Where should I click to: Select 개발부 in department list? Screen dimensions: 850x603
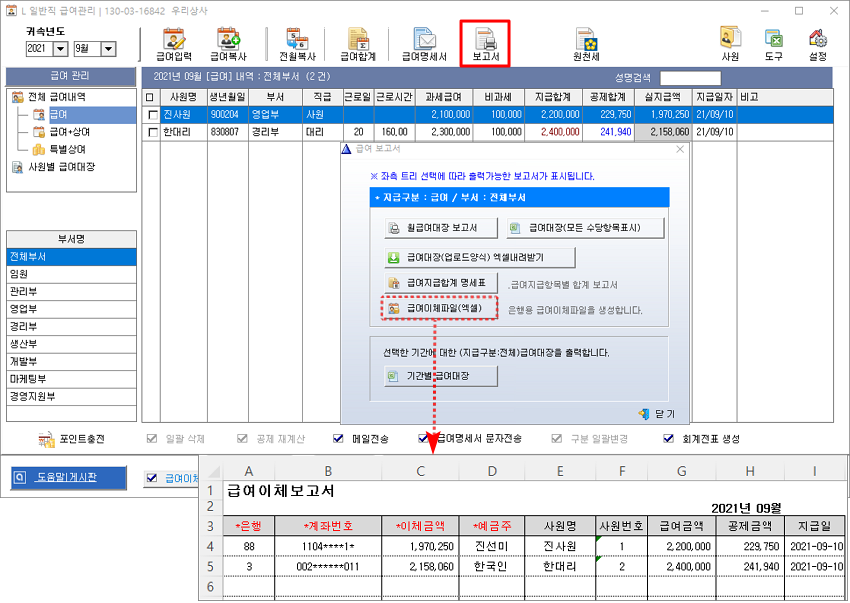tap(71, 361)
